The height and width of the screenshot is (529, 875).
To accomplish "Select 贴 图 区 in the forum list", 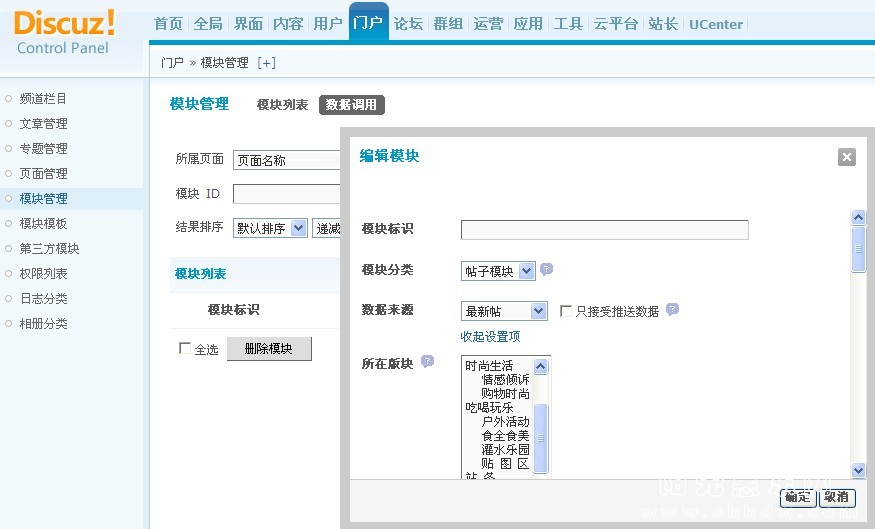I will [506, 464].
